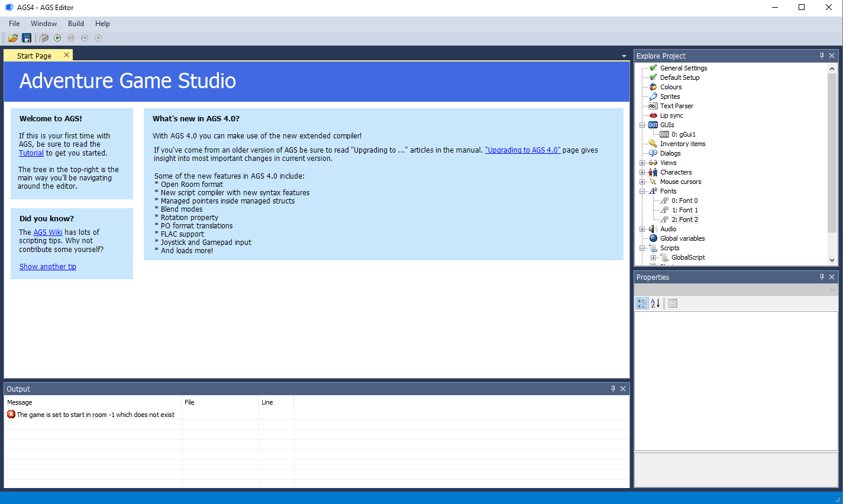
Task: Select the Audio speaker icon
Action: point(653,229)
